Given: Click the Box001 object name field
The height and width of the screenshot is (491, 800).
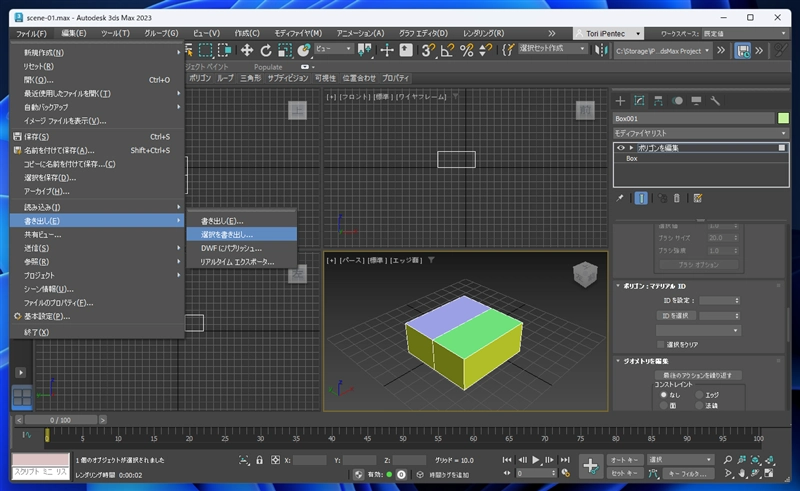Looking at the screenshot, I should pos(694,118).
